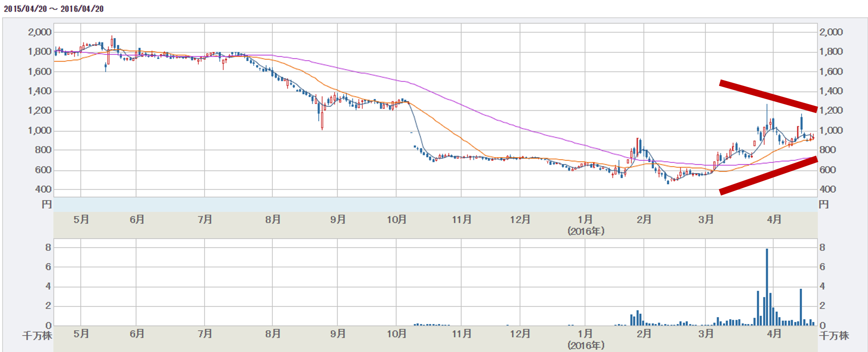Pick 4 on the right volume axis
This screenshot has width=868, height=352.
coord(822,286)
